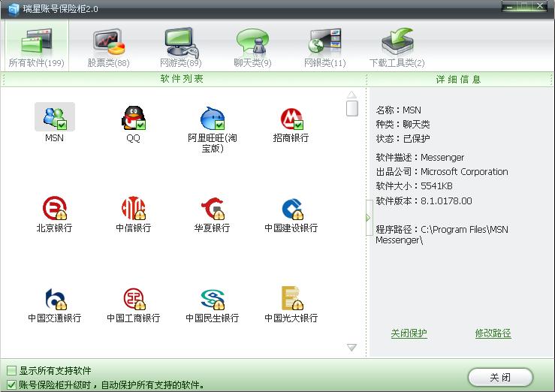This screenshot has width=555, height=392.
Task: Toggle 账号保险柜升级时自动保护 checkbox
Action: 12,384
